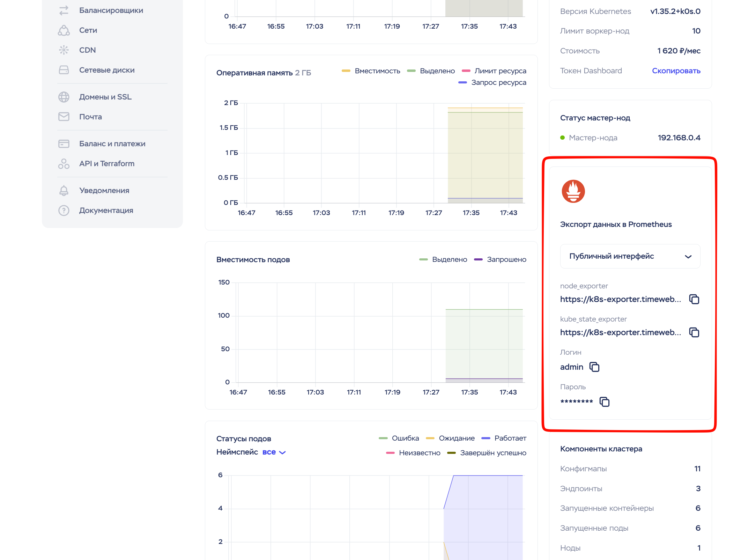Viewport: 756px width, 560px height.
Task: Click the Лимит ресурса pink legend swatch
Action: coord(466,71)
